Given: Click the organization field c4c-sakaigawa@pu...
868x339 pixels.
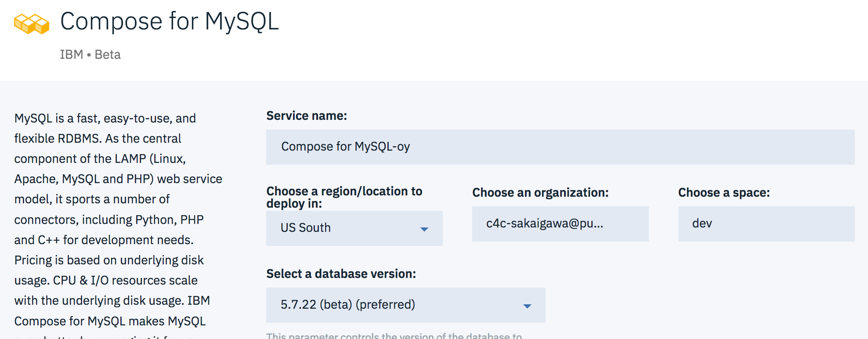Looking at the screenshot, I should click(x=560, y=224).
